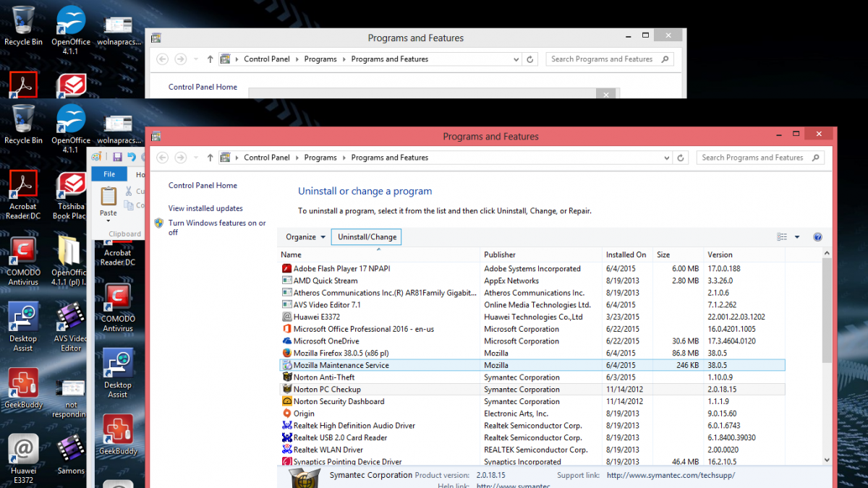Viewport: 868px width, 488px height.
Task: Click the program list vertical scrollbar thumb
Action: coord(827,311)
